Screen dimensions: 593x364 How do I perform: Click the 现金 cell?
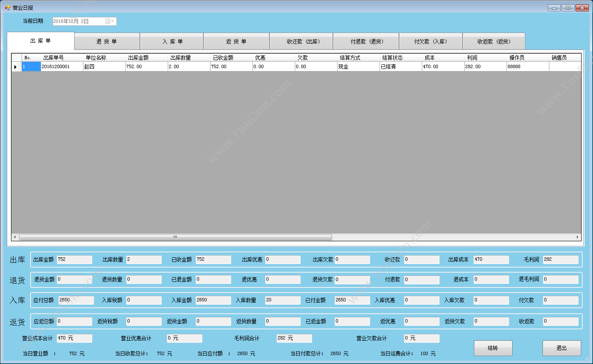coord(358,66)
